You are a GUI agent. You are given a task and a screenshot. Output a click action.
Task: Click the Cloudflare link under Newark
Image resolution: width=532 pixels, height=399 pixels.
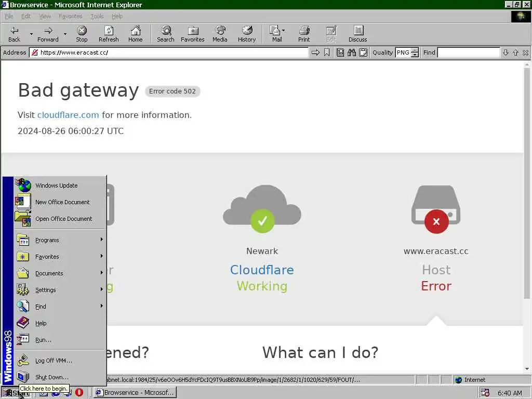[262, 270]
